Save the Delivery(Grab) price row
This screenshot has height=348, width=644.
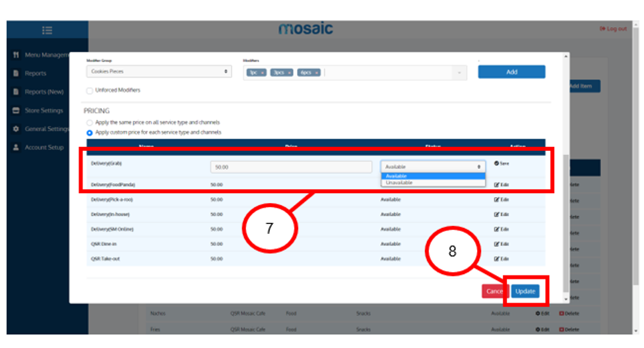pos(501,163)
